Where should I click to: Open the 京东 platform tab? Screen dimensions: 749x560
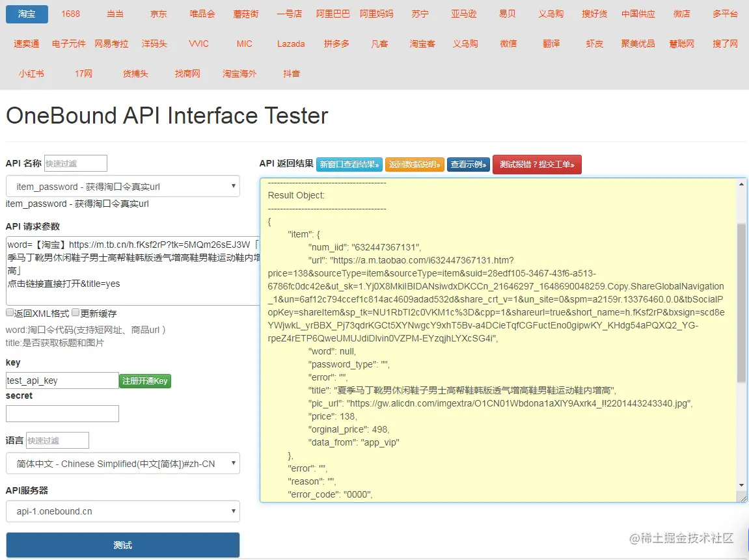coord(159,14)
